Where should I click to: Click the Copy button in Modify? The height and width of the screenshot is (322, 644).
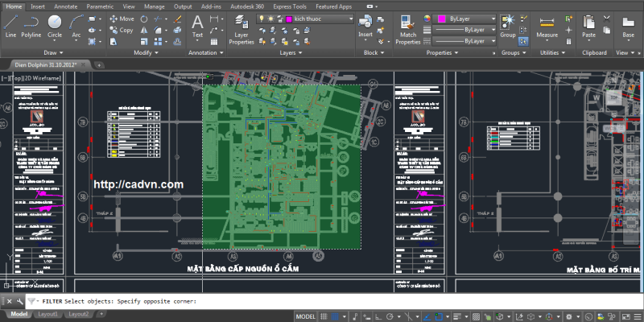[x=120, y=30]
